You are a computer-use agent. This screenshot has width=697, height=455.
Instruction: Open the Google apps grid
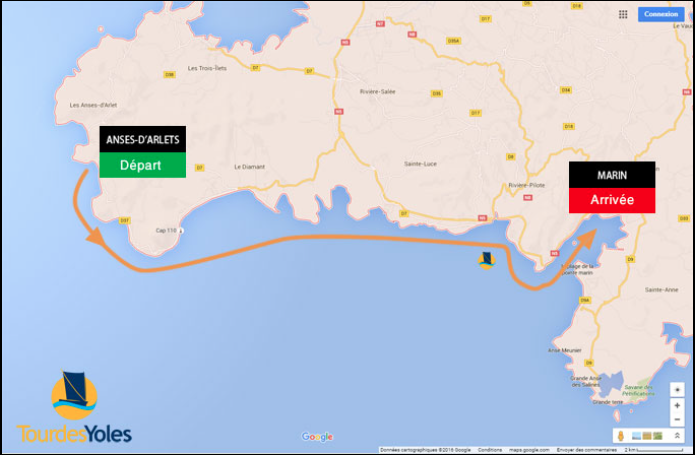(623, 14)
